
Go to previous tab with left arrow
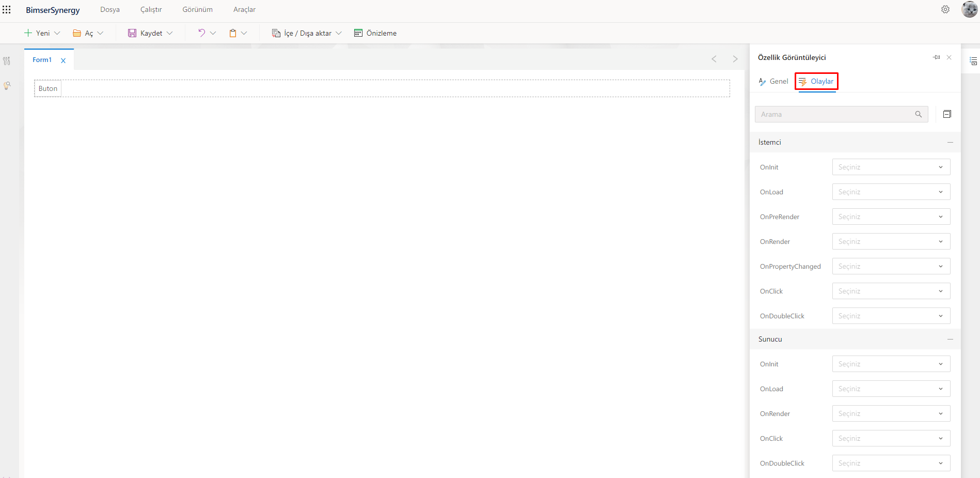click(714, 59)
